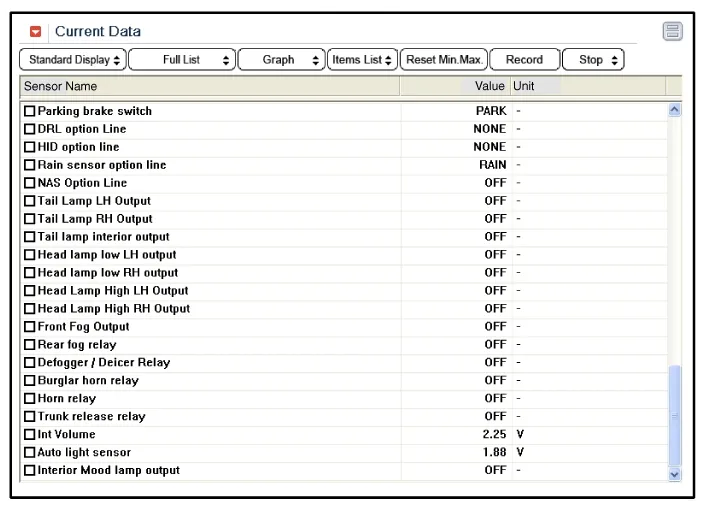The width and height of the screenshot is (701, 505).
Task: Toggle the Trunk release relay checkbox
Action: pyautogui.click(x=29, y=417)
